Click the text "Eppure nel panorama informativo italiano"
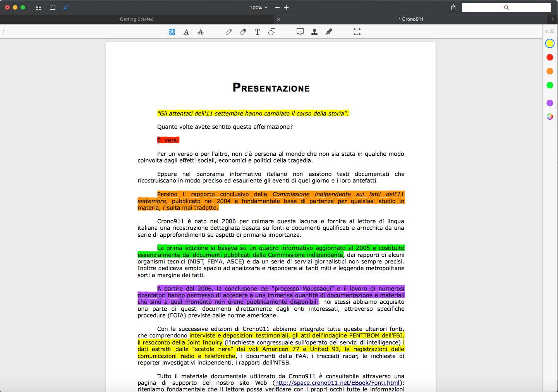Screen dimensions: 558x392 coord(222,174)
